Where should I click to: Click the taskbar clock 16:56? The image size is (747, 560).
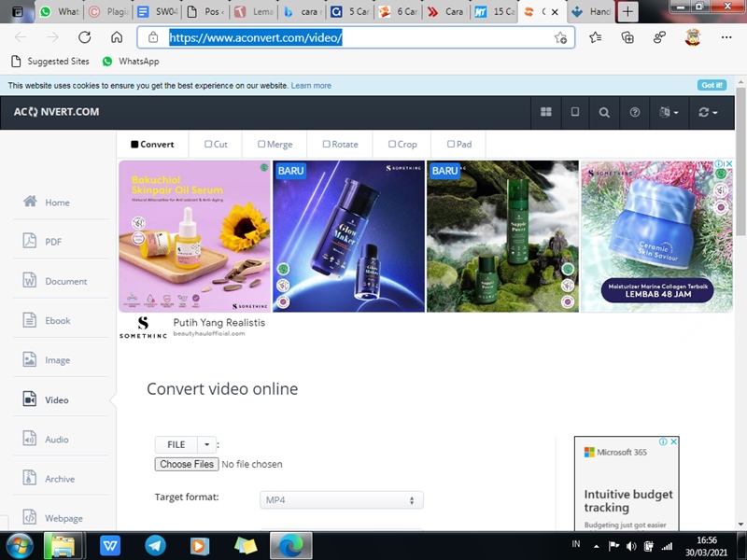pos(707,540)
